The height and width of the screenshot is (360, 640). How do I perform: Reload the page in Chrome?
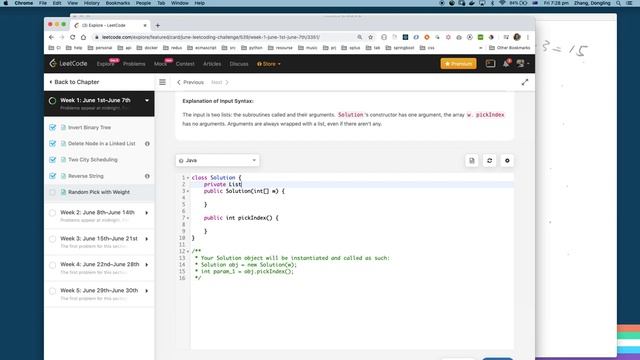tap(72, 37)
